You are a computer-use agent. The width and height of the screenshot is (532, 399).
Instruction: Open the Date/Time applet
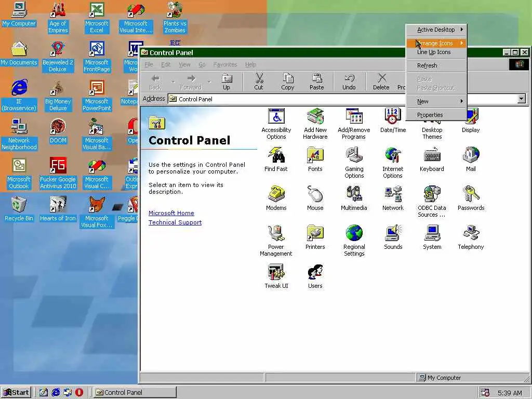click(x=393, y=121)
